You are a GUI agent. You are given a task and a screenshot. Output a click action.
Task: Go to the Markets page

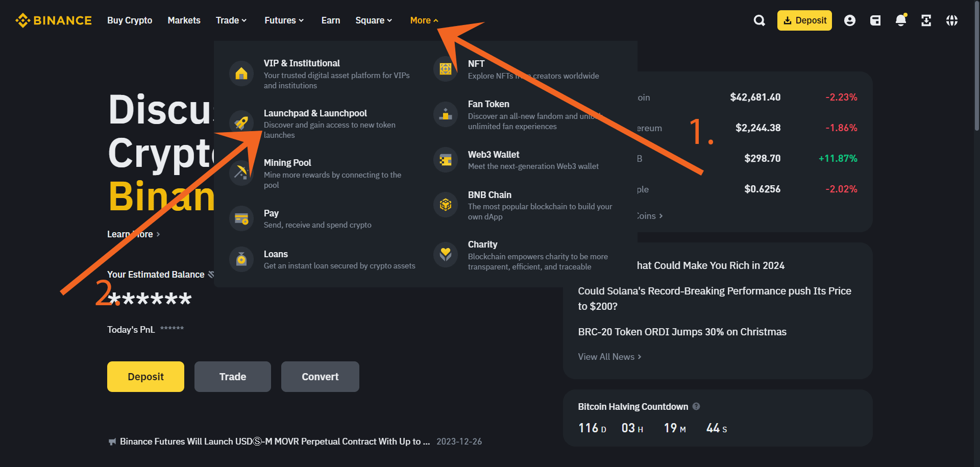tap(184, 20)
